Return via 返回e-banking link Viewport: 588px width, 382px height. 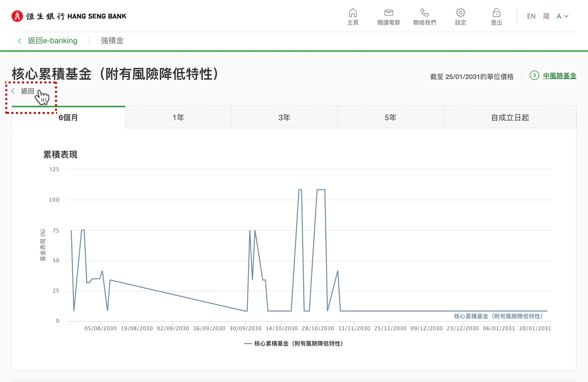pos(48,40)
